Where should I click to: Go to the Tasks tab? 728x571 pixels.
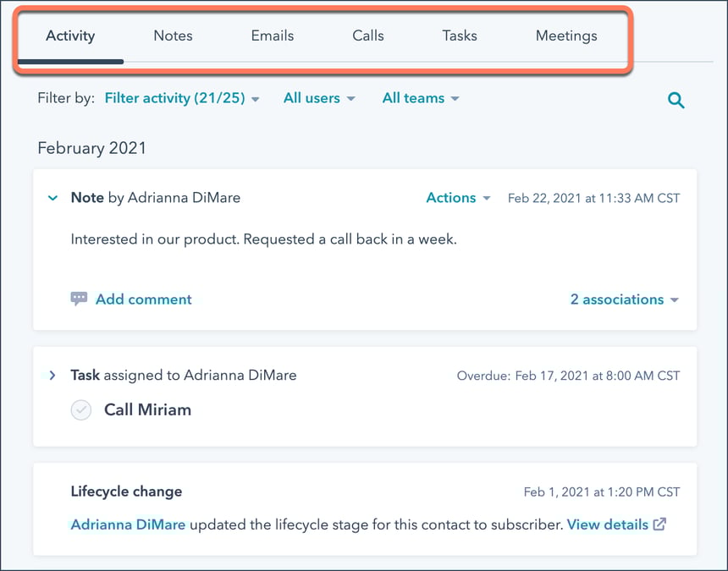[460, 36]
